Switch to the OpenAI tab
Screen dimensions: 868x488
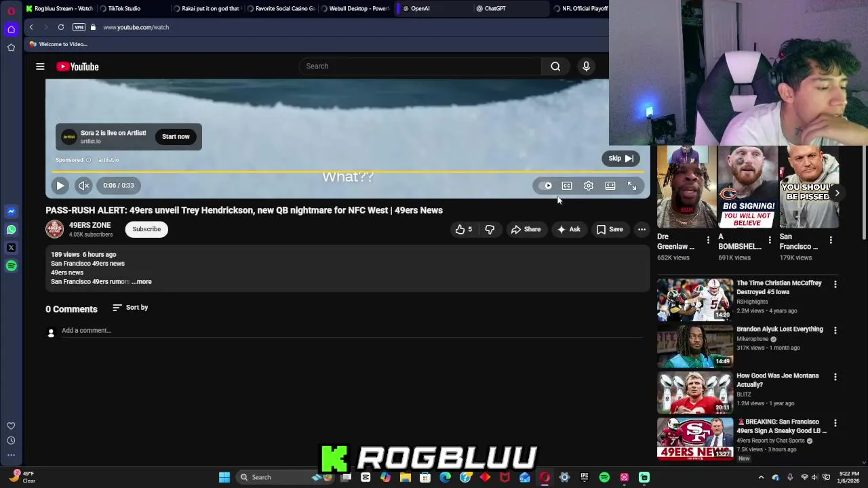431,9
